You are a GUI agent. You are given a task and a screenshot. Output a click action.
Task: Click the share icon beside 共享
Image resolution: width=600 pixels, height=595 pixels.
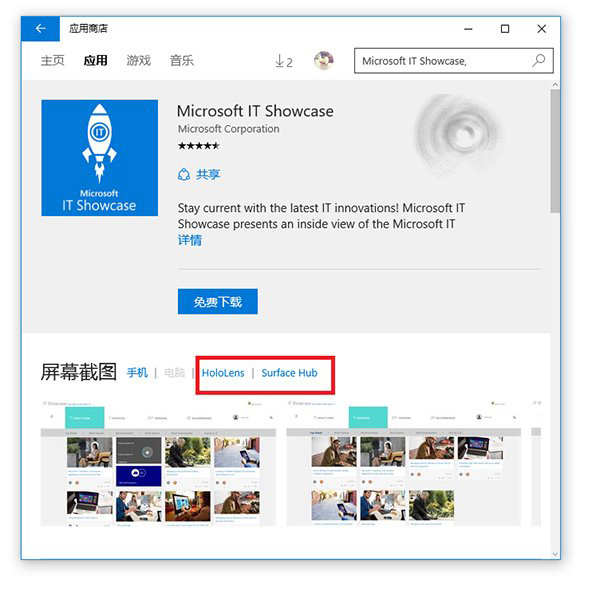[184, 174]
